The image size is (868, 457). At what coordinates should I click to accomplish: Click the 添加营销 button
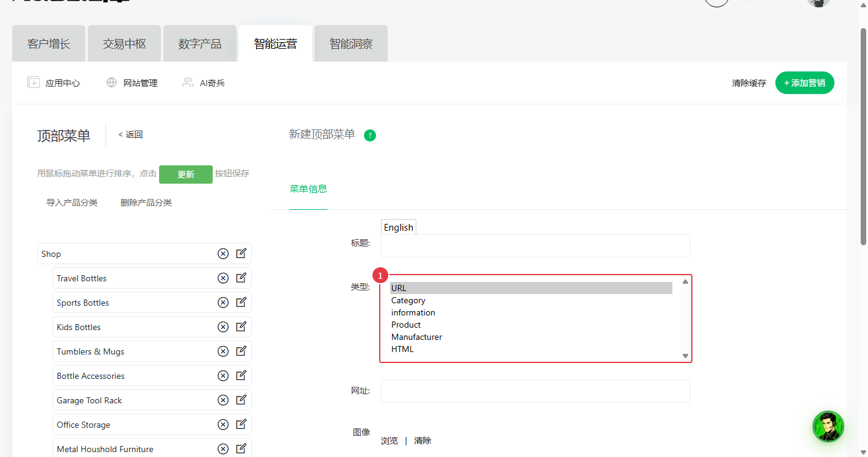pos(805,83)
